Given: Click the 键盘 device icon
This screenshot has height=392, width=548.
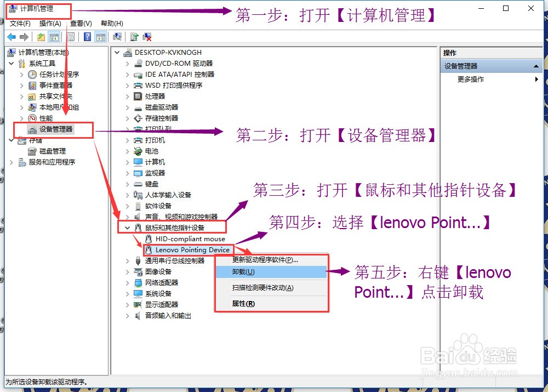Looking at the screenshot, I should (x=138, y=184).
